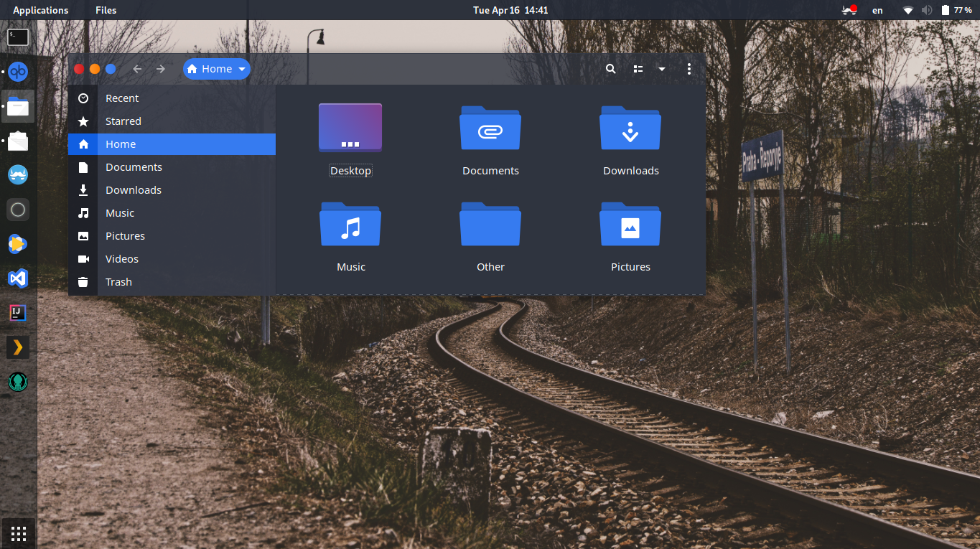Click the search icon in the Files toolbar
This screenshot has width=980, height=549.
tap(610, 69)
